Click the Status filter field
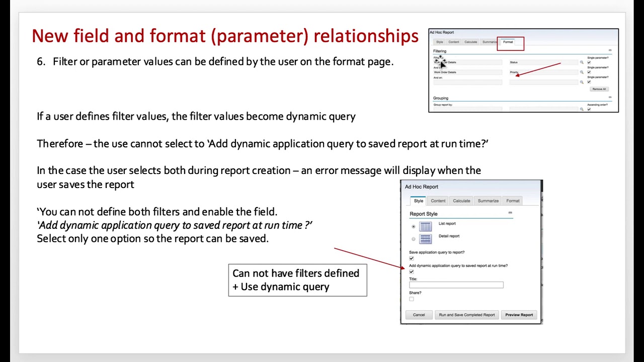The image size is (644, 362). click(544, 62)
